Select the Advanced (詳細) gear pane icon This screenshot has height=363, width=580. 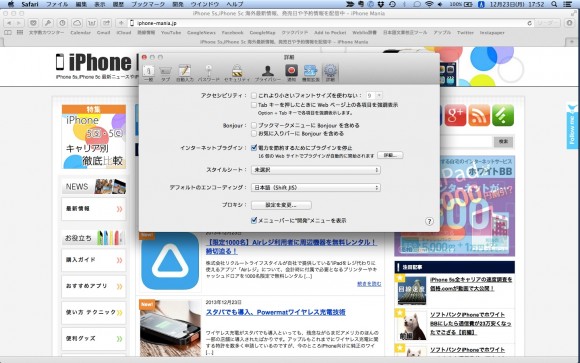(x=330, y=73)
